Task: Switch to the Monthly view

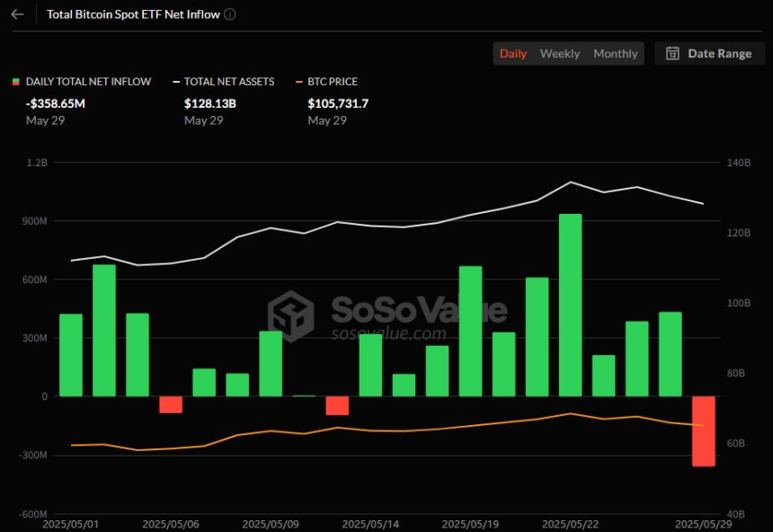Action: point(615,53)
